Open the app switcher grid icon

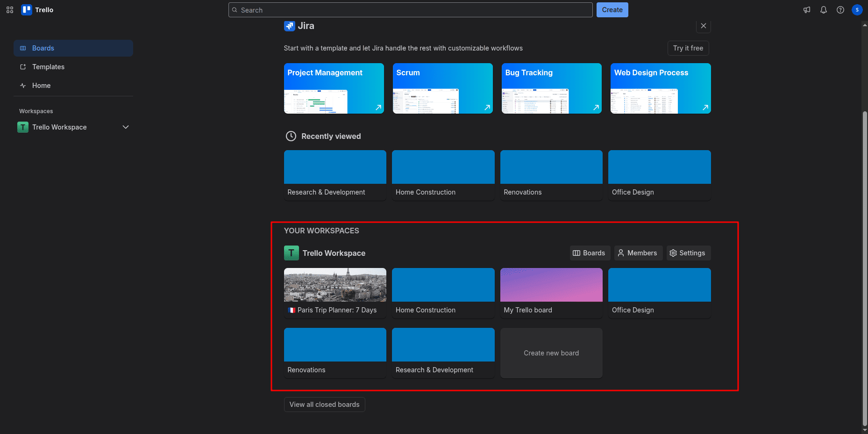(x=10, y=10)
